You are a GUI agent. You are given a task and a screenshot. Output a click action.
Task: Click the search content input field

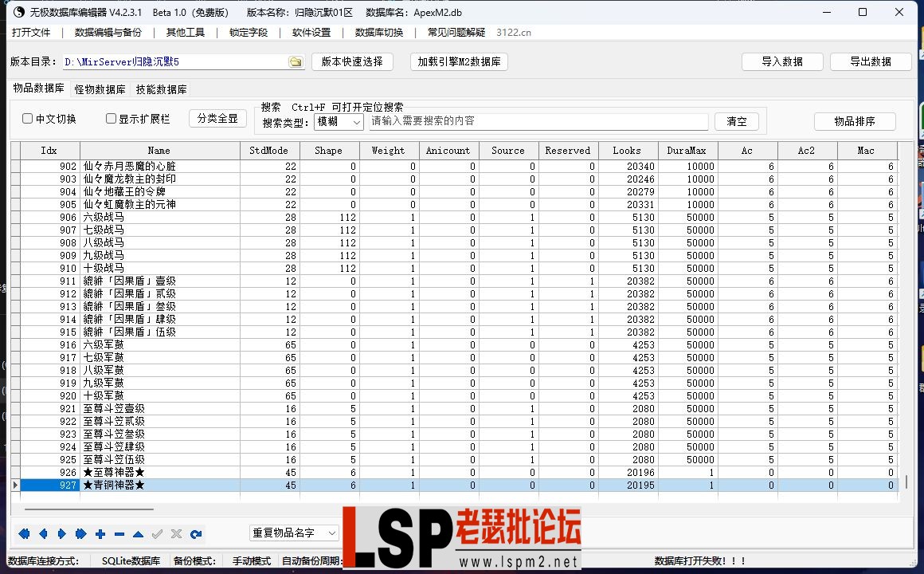click(538, 121)
